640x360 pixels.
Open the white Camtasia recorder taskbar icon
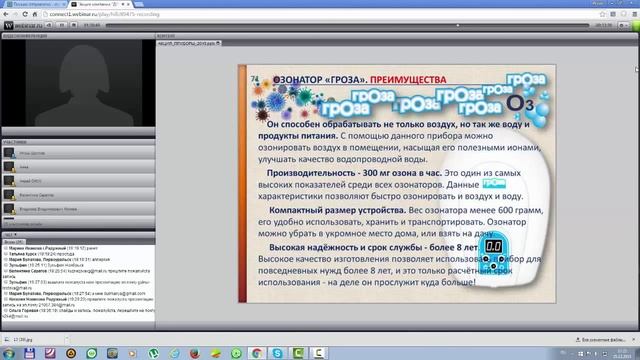click(x=319, y=353)
